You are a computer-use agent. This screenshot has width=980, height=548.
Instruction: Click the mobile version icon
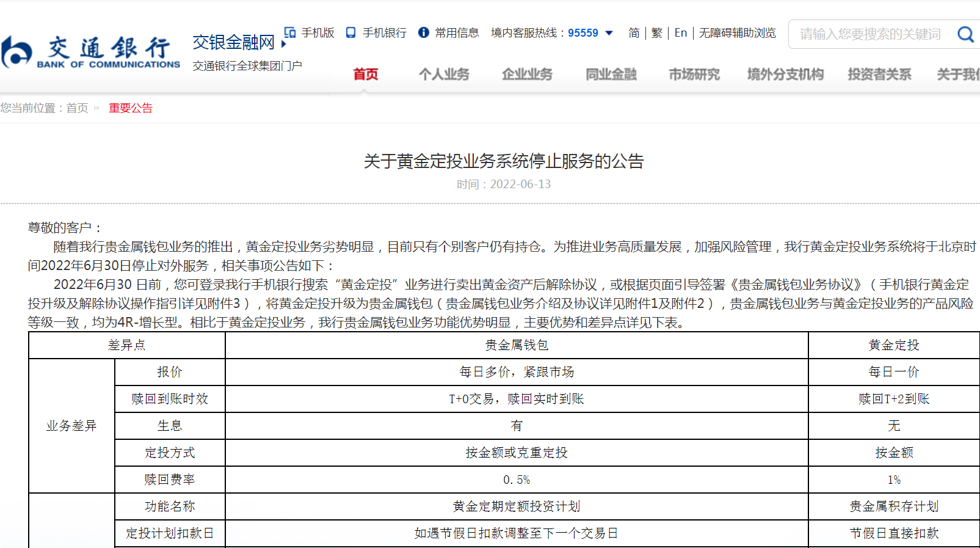[290, 32]
